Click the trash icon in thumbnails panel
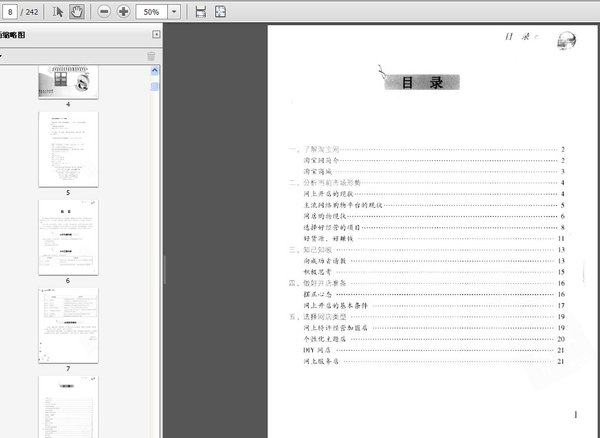 coord(152,56)
